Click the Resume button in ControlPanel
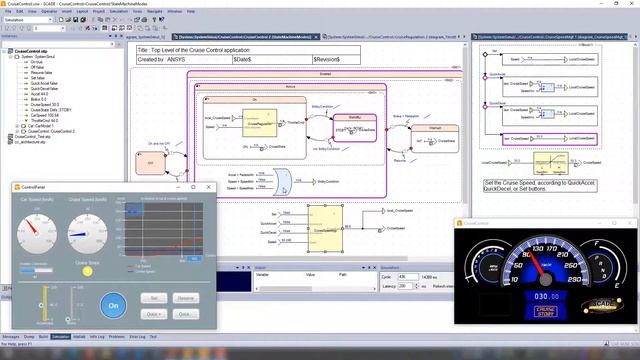The width and height of the screenshot is (640, 360). coord(186,298)
